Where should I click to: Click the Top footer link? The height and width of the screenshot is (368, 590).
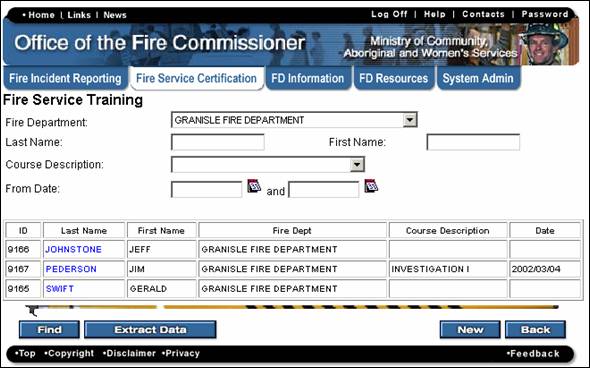[x=26, y=353]
